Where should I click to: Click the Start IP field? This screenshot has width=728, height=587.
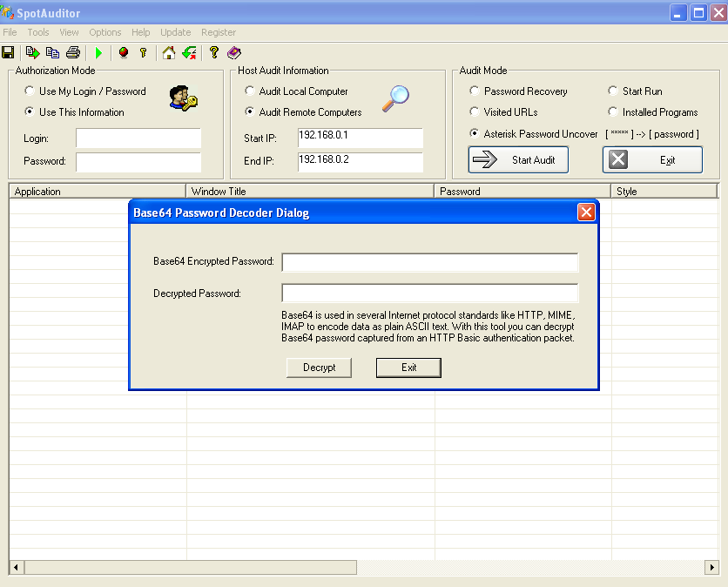click(x=361, y=138)
